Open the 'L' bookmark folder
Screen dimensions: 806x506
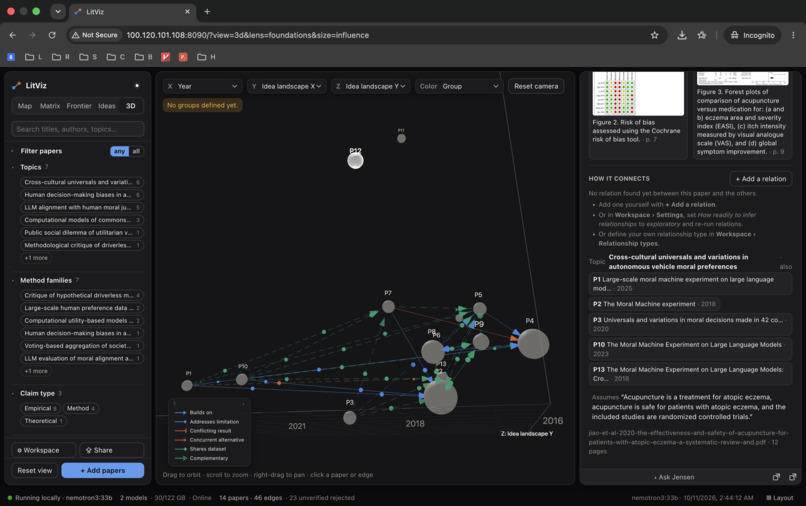(34, 57)
